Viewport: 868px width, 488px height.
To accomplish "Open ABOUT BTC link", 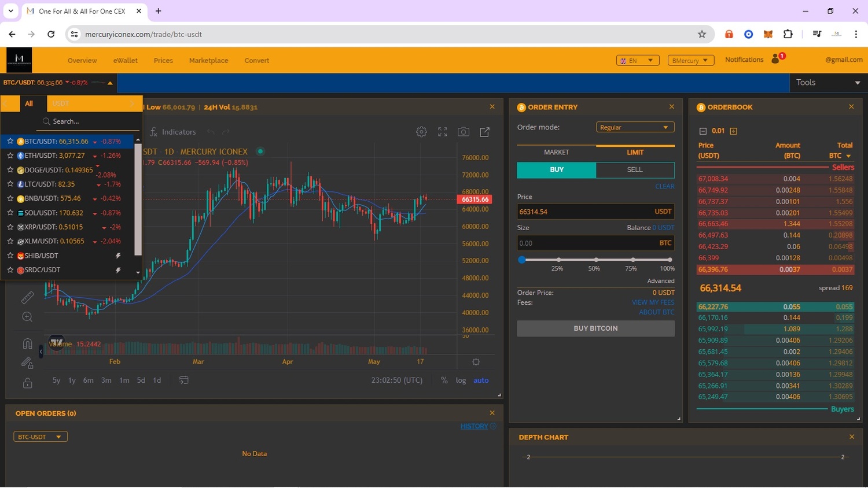I will pos(657,312).
